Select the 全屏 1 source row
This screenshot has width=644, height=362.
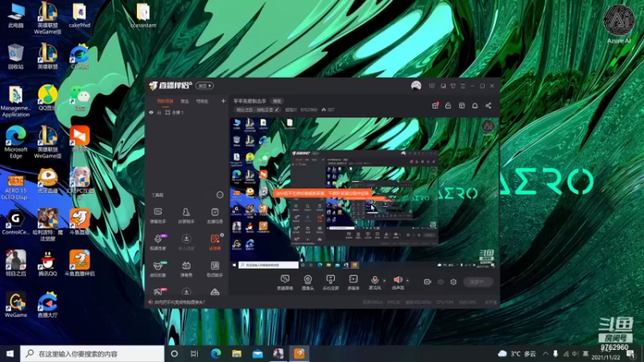[x=186, y=112]
